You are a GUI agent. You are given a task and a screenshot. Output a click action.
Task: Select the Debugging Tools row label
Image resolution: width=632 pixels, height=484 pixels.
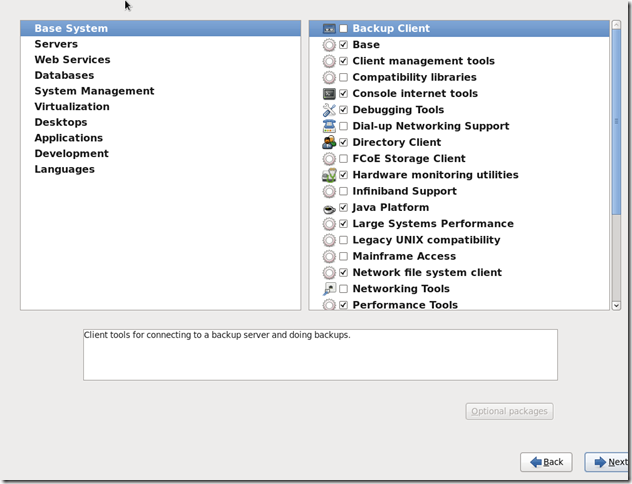tap(398, 110)
